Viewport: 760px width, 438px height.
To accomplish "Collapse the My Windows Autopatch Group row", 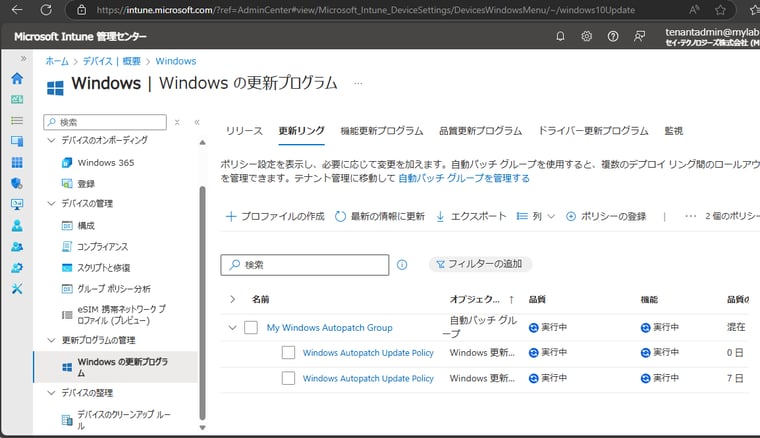I will coord(233,328).
